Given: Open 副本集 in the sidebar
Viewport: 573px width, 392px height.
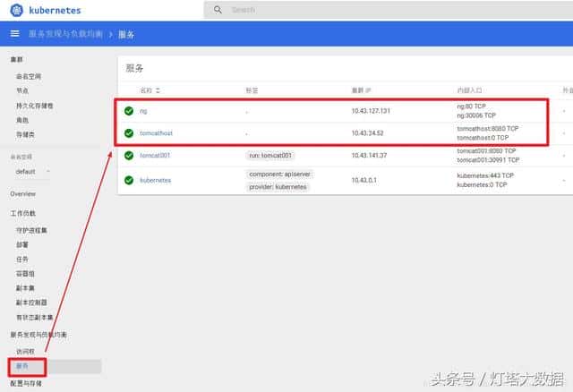Looking at the screenshot, I should point(25,288).
